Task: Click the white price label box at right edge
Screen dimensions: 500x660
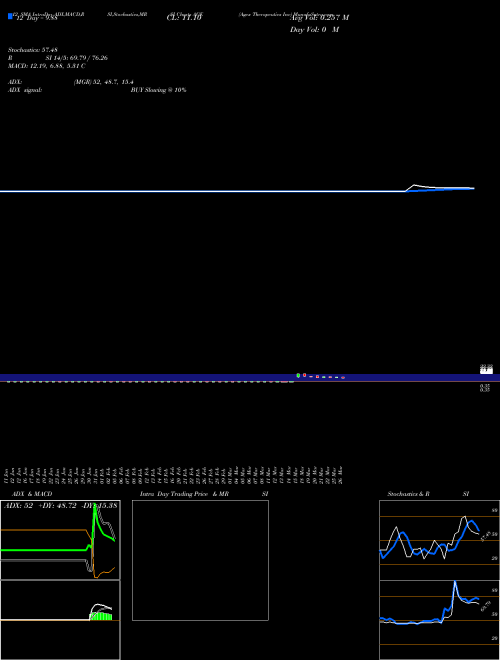Action: click(486, 369)
